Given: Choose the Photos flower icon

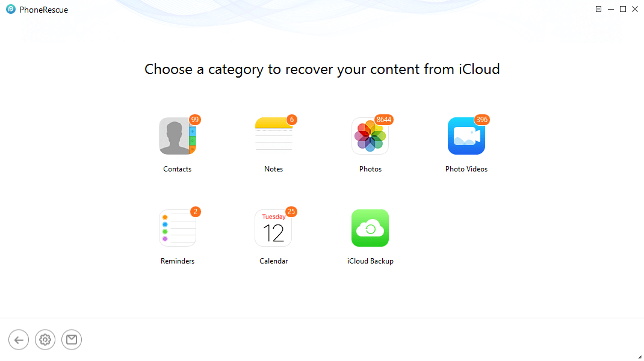Looking at the screenshot, I should (370, 136).
